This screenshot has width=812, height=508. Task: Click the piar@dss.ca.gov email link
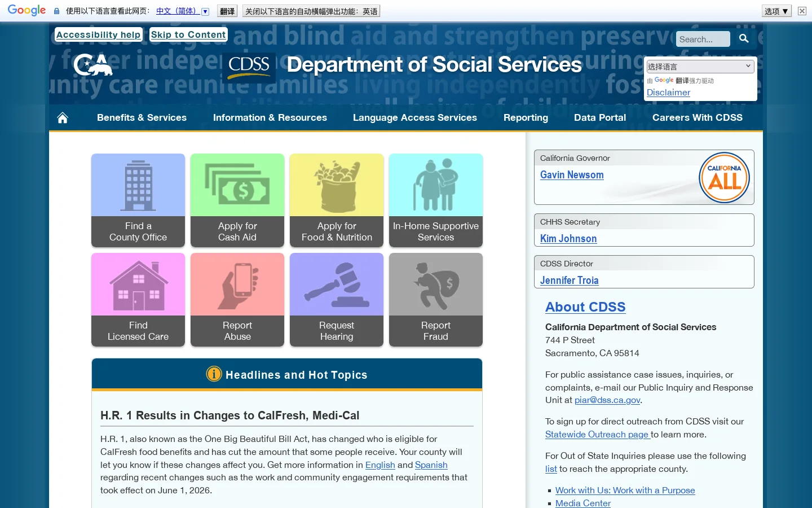(607, 400)
